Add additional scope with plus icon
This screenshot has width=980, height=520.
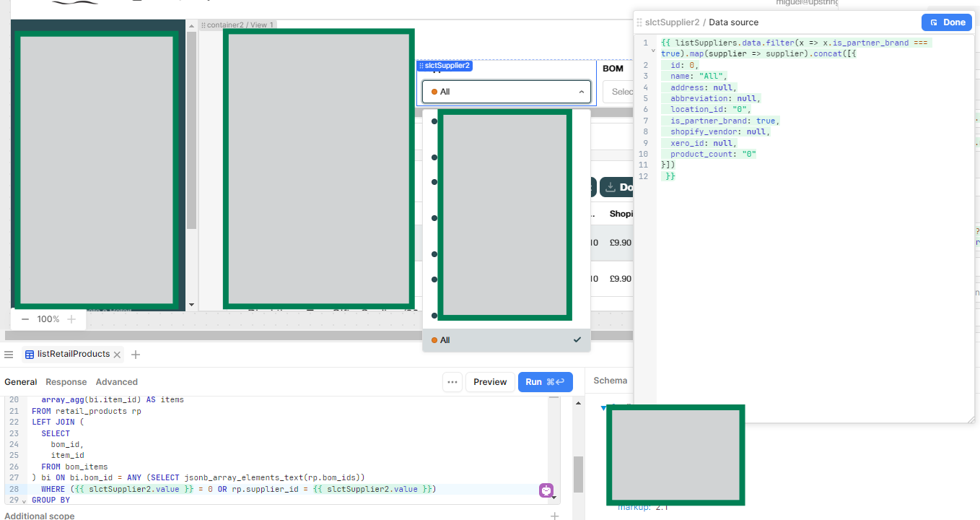coord(554,516)
